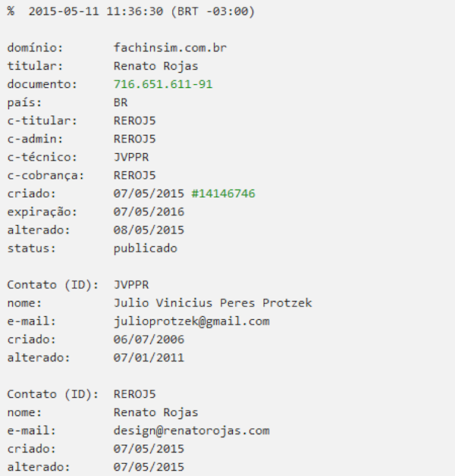Image resolution: width=455 pixels, height=476 pixels.
Task: Open the green ticket link #14146746
Action: coord(223,193)
